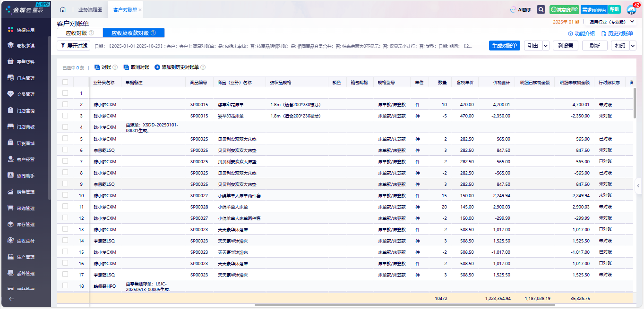
Task: Expand the 引出 export dropdown arrow
Action: coord(546,46)
